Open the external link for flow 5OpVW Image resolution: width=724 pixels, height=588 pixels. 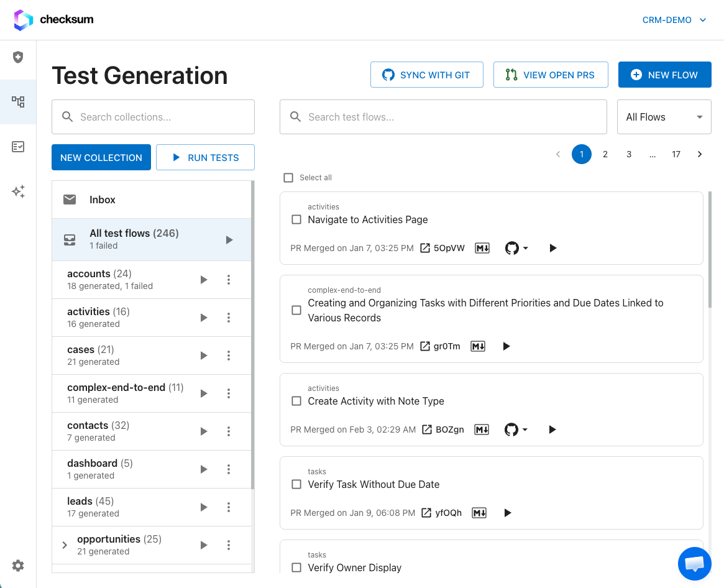pyautogui.click(x=424, y=247)
